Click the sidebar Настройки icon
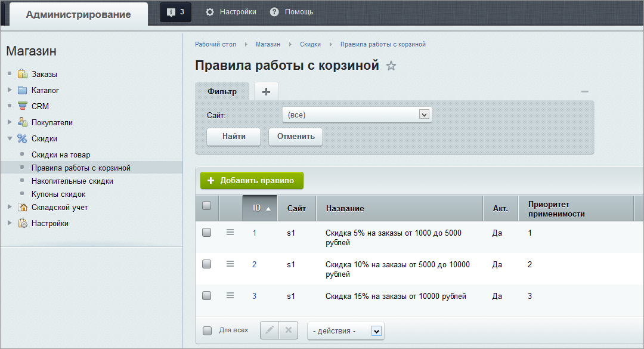 click(x=23, y=223)
